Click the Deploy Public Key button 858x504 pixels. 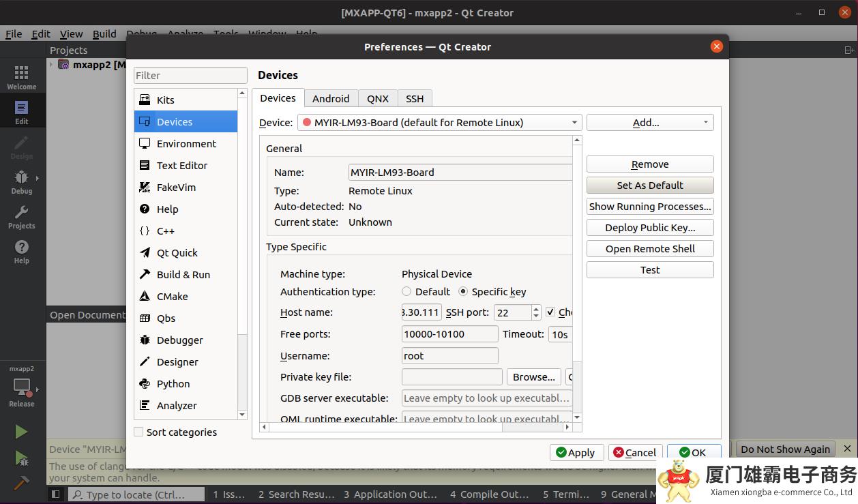point(650,228)
